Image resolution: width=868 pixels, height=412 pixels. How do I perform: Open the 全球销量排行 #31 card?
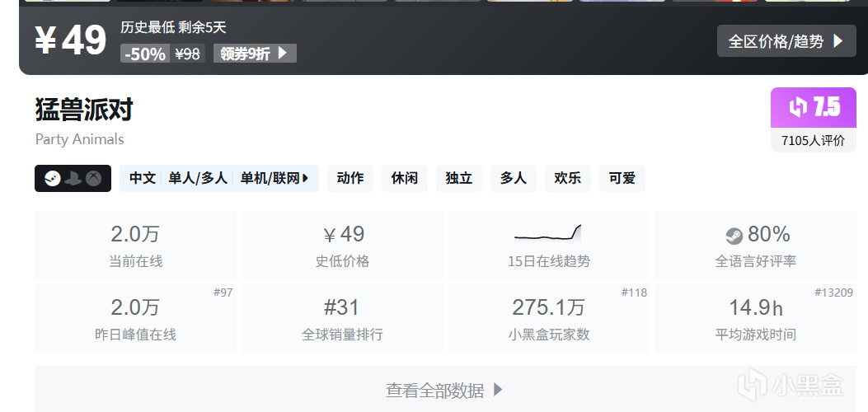[342, 318]
